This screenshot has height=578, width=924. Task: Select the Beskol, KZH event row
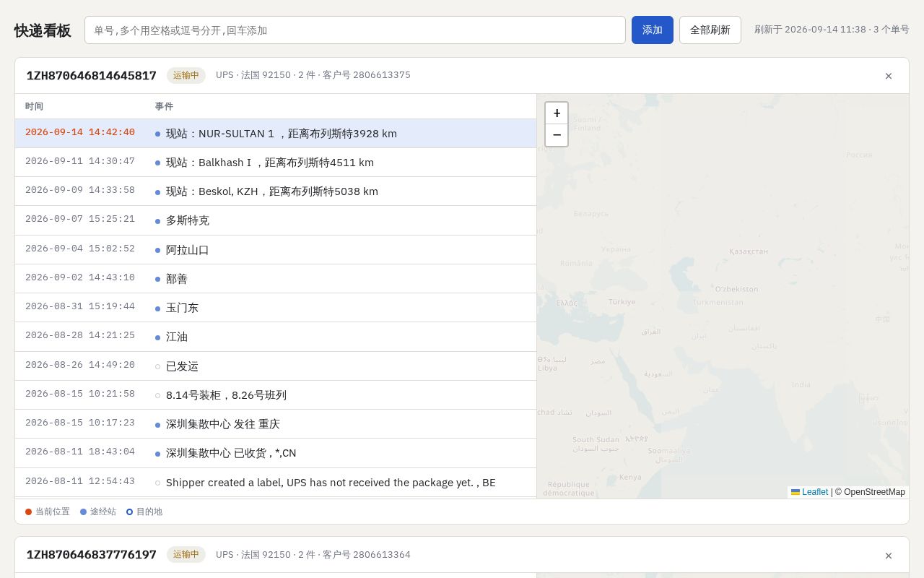pos(276,191)
